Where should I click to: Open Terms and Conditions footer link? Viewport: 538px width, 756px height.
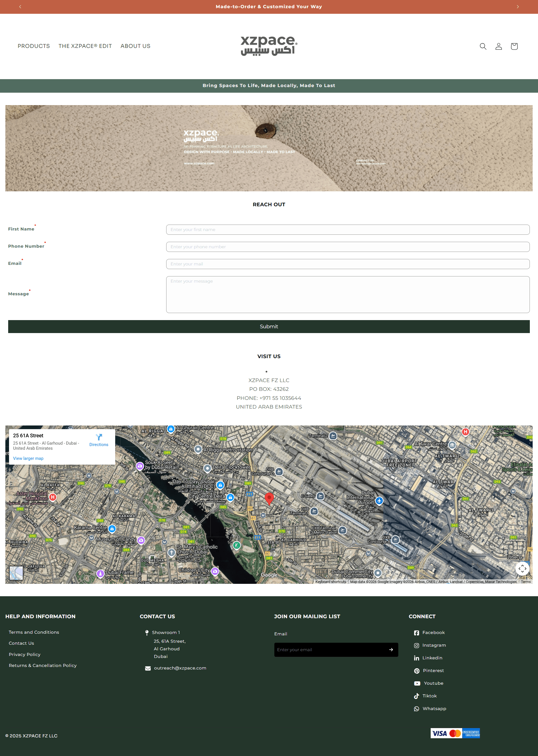34,632
